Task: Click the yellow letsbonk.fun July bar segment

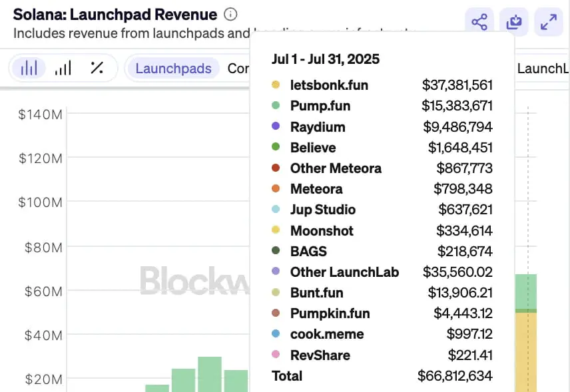Action: (x=525, y=352)
